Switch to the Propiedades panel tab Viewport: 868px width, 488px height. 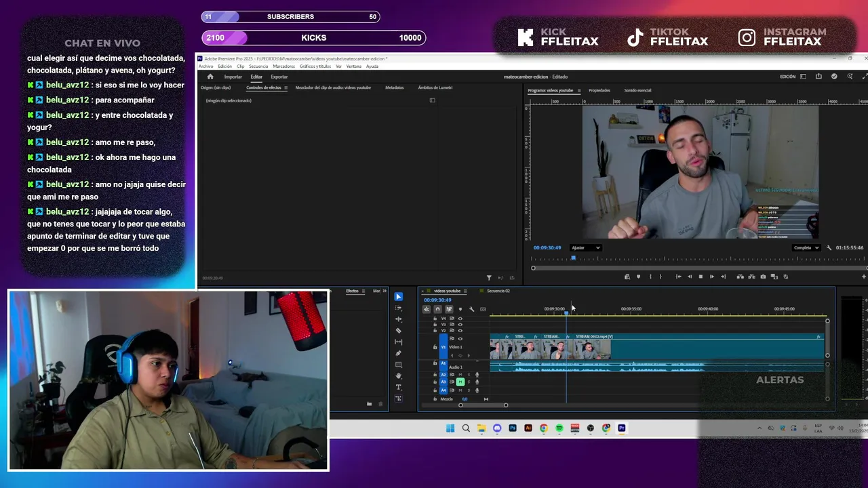[599, 90]
